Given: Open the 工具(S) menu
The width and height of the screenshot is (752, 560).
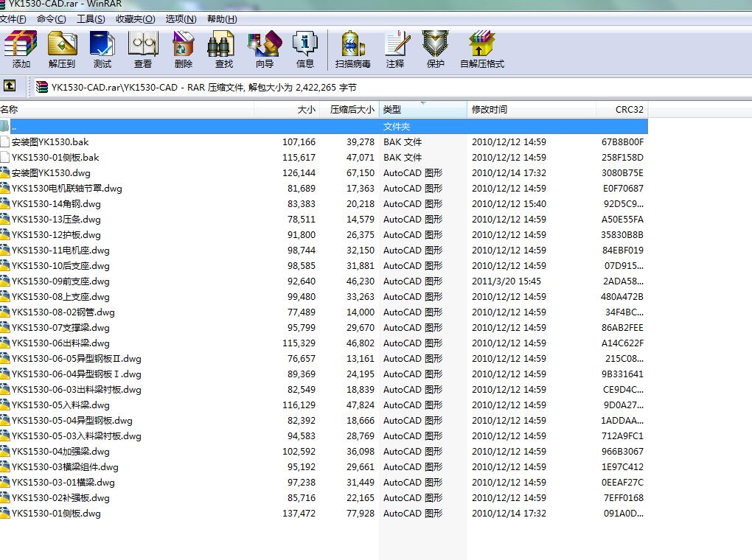Looking at the screenshot, I should [x=91, y=19].
